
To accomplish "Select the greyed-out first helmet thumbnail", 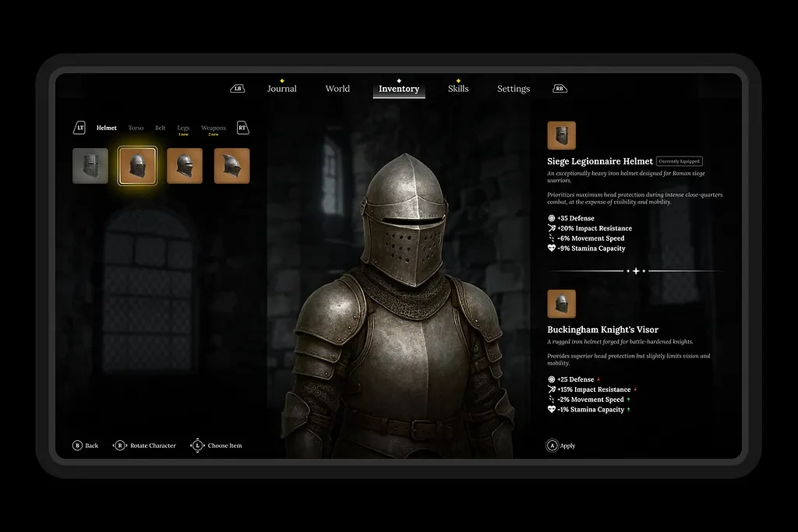I will (90, 165).
